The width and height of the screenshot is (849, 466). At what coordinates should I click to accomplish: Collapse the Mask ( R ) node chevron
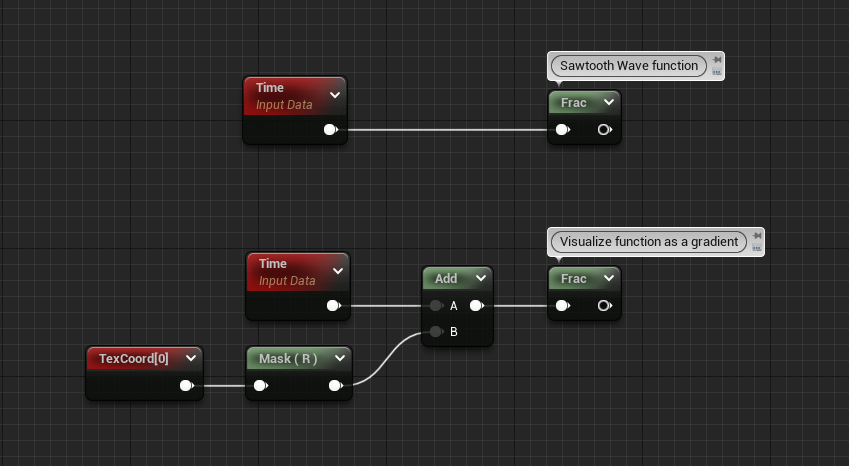(x=340, y=358)
